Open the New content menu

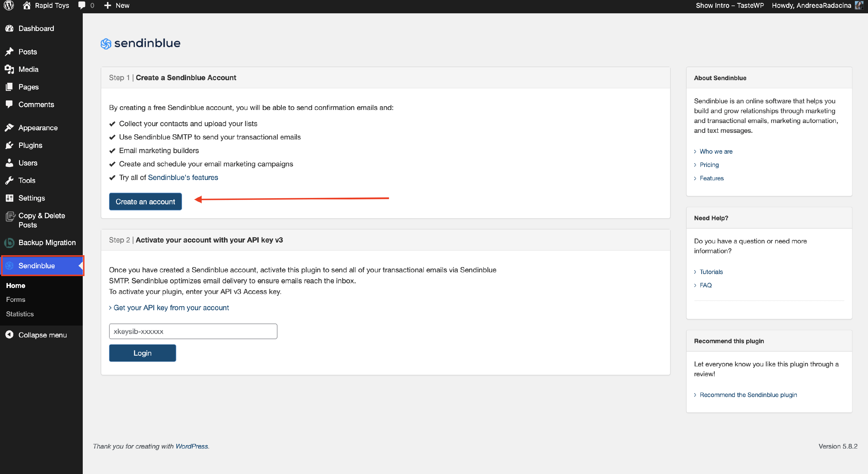[x=117, y=5]
